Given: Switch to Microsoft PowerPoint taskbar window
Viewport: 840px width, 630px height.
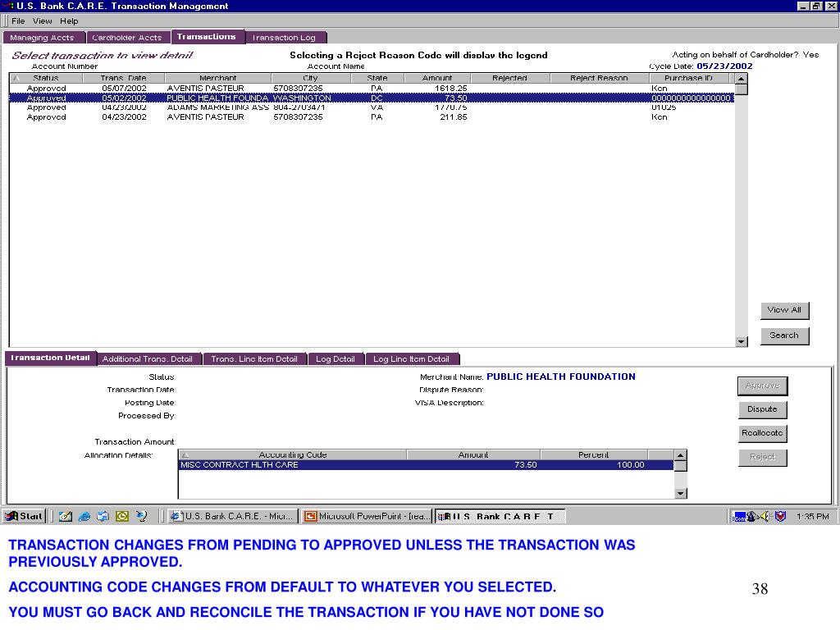Looking at the screenshot, I should 367,517.
